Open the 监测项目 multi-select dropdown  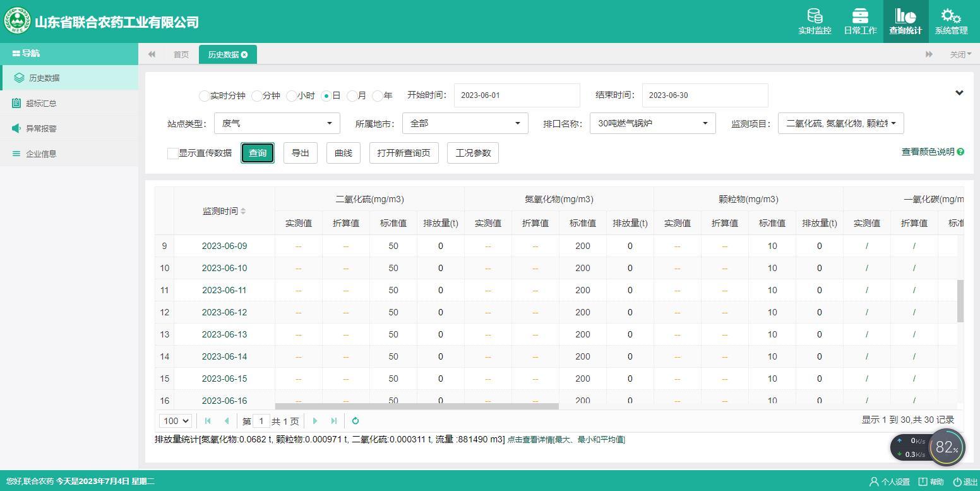point(841,123)
